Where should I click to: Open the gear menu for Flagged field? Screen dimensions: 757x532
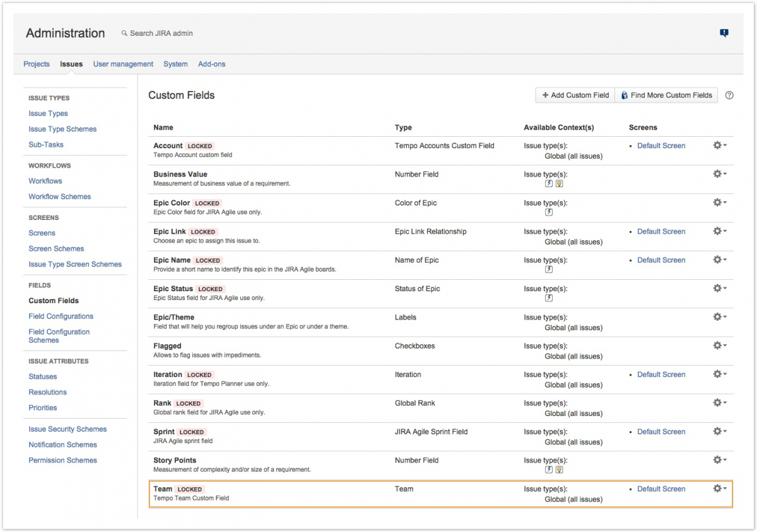[x=719, y=345]
